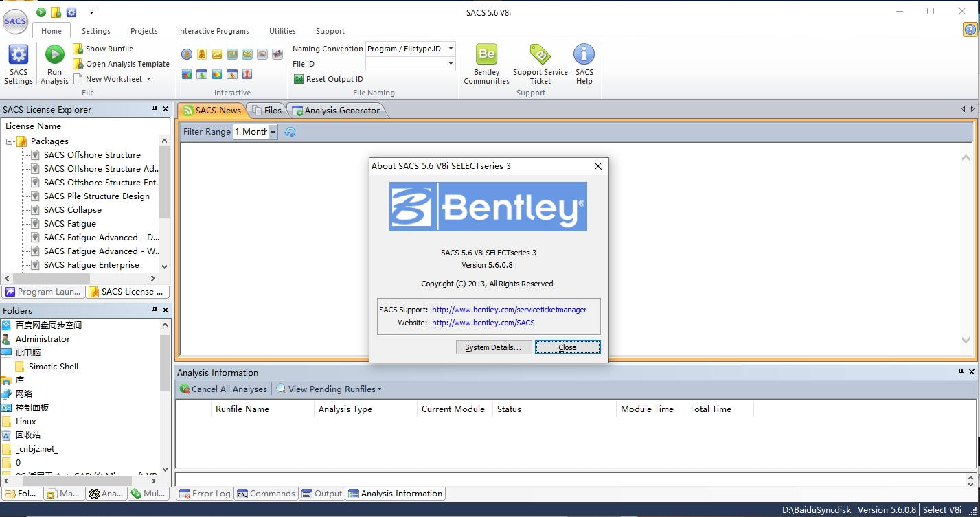Select Simatic Shell folder

tap(54, 367)
